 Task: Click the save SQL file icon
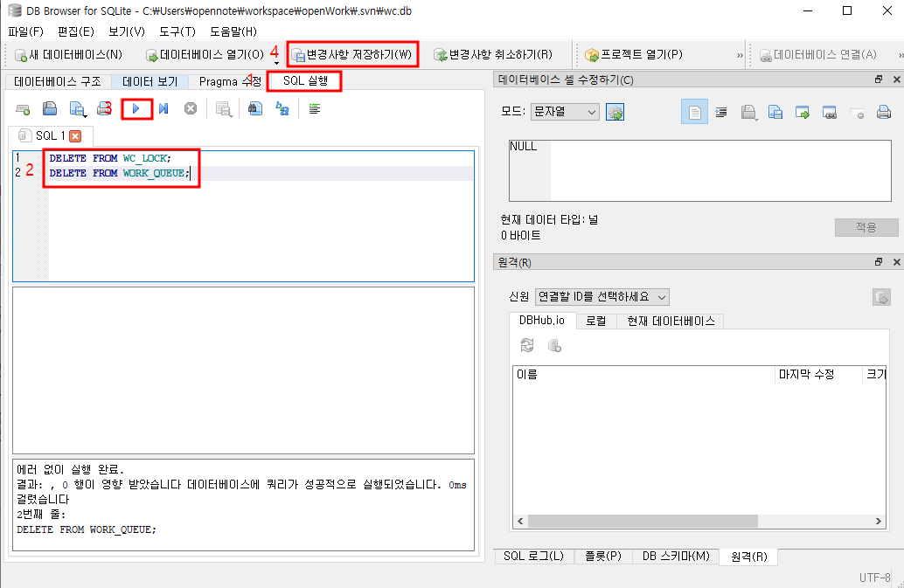tap(77, 109)
